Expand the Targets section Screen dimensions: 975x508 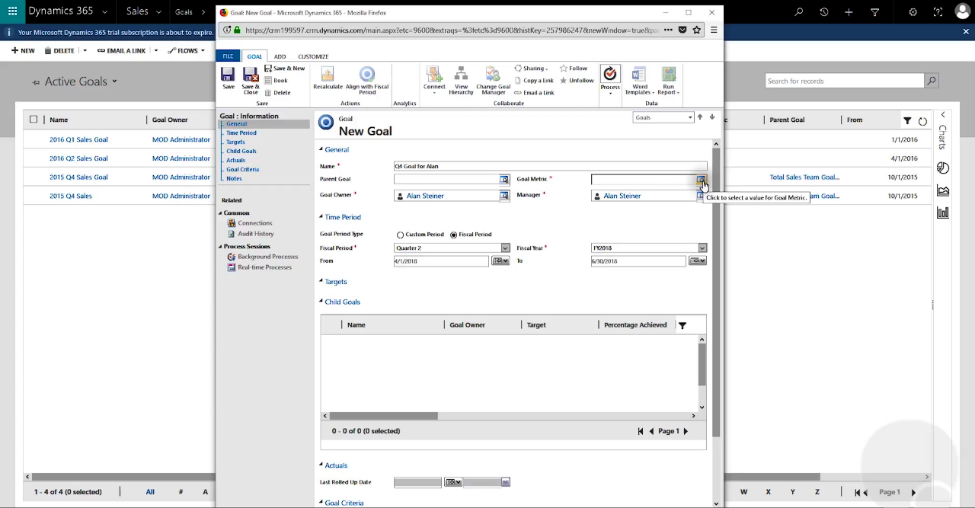tap(321, 282)
